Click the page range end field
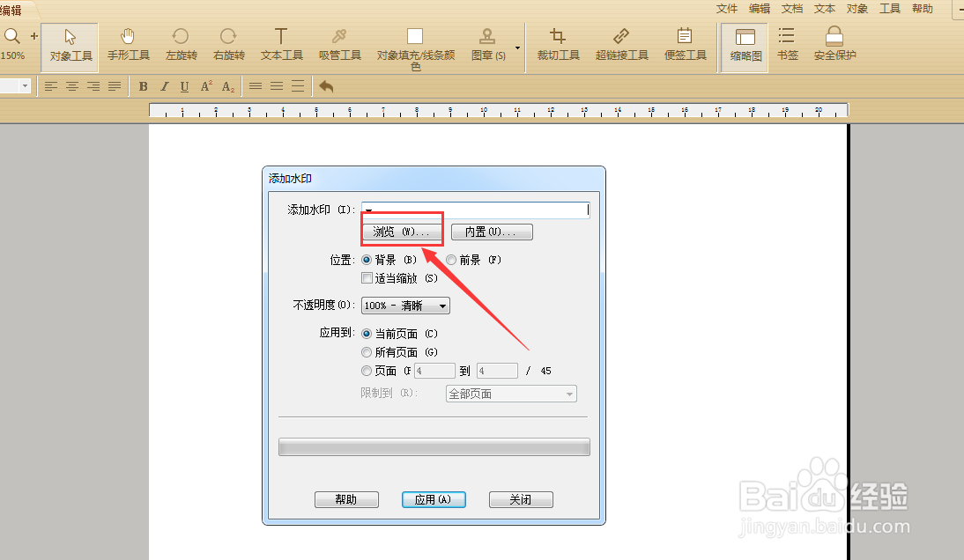The image size is (964, 560). click(x=497, y=371)
